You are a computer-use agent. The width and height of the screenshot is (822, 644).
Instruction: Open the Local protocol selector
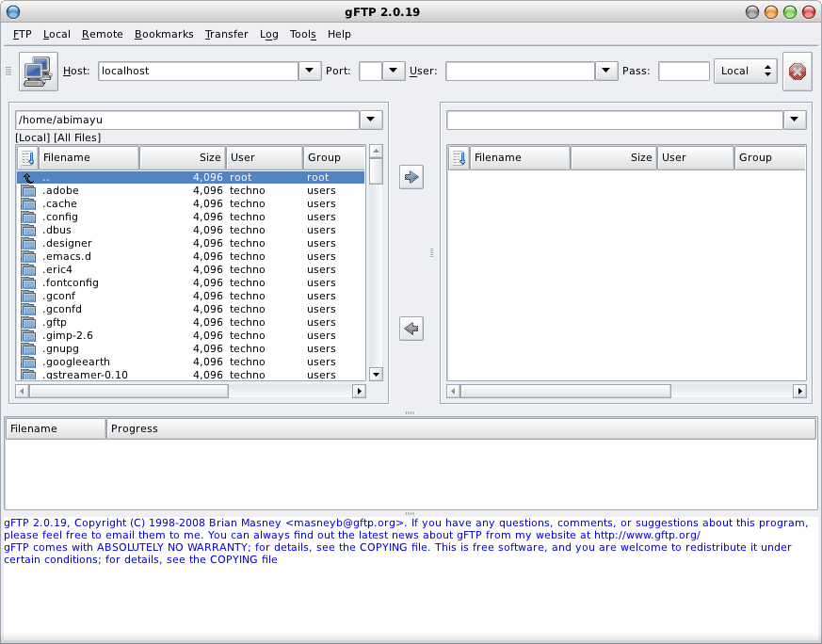(745, 71)
